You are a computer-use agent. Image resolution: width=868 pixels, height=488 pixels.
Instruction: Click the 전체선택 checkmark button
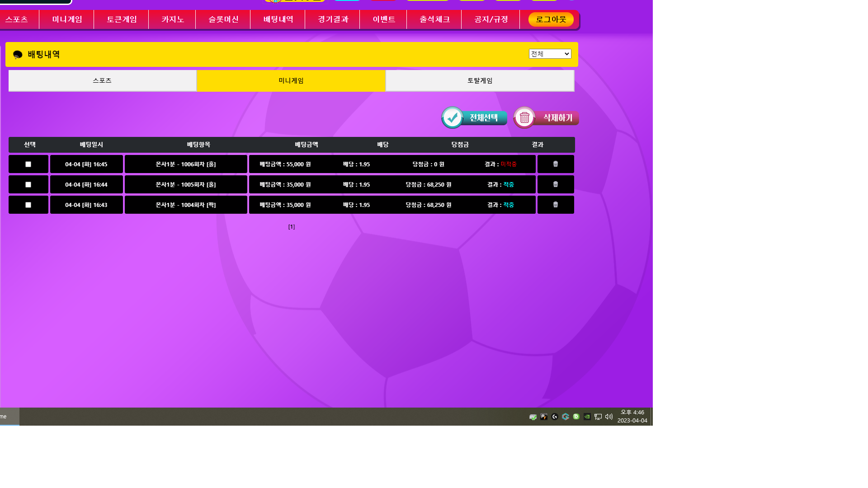pos(474,118)
